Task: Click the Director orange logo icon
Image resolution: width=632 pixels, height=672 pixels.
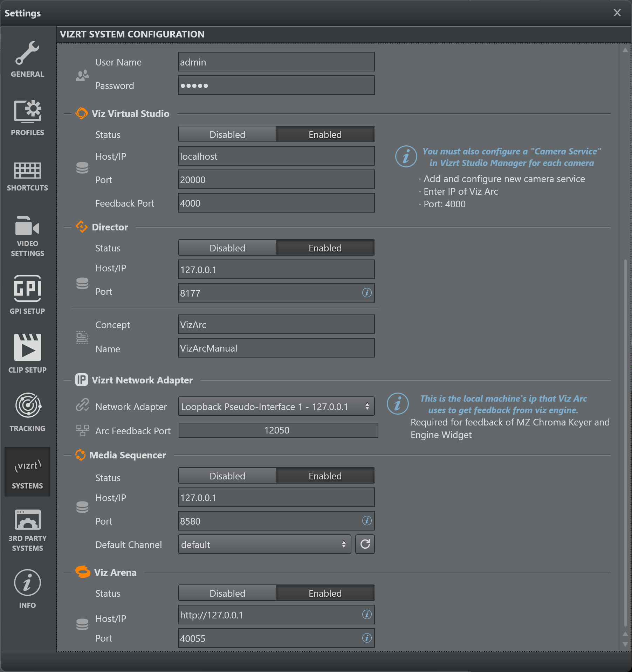Action: (x=82, y=227)
